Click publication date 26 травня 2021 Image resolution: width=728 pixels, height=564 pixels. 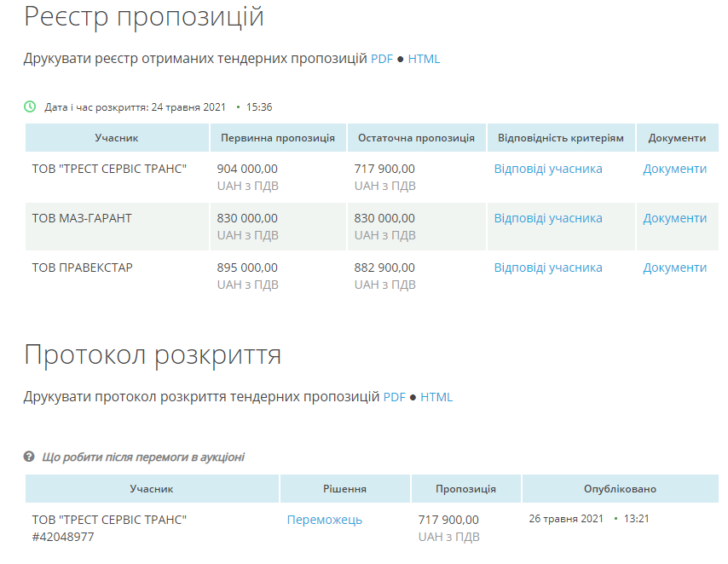pos(566,519)
